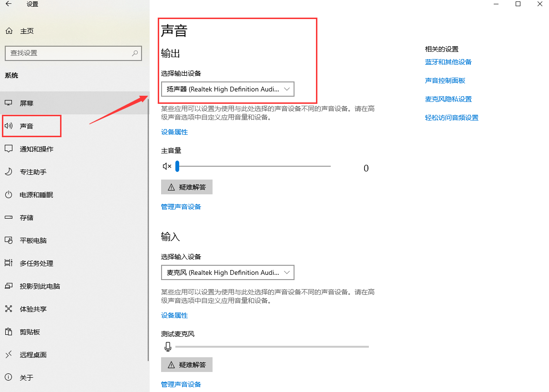
Task: Click the 通知和操作 notifications icon
Action: 8,149
